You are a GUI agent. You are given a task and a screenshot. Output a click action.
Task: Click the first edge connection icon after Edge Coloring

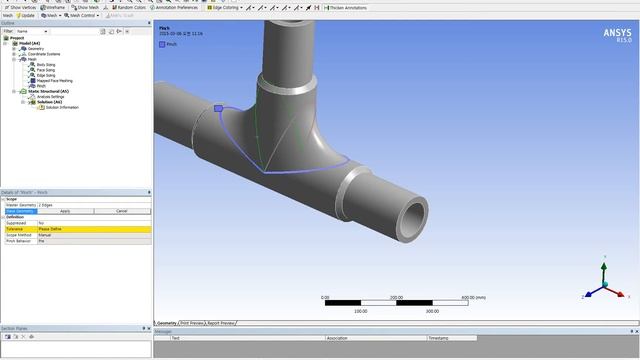pos(249,8)
